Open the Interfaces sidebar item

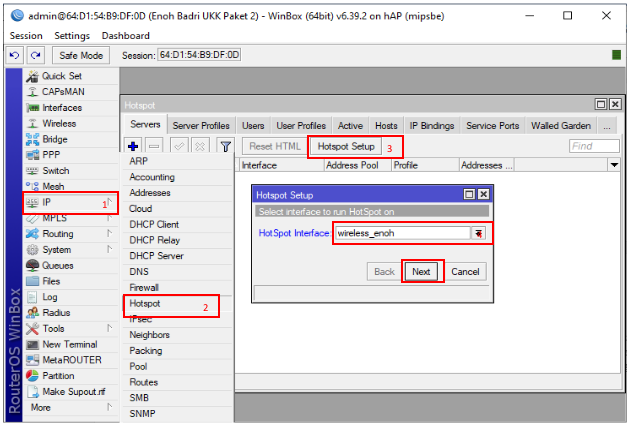(71, 108)
